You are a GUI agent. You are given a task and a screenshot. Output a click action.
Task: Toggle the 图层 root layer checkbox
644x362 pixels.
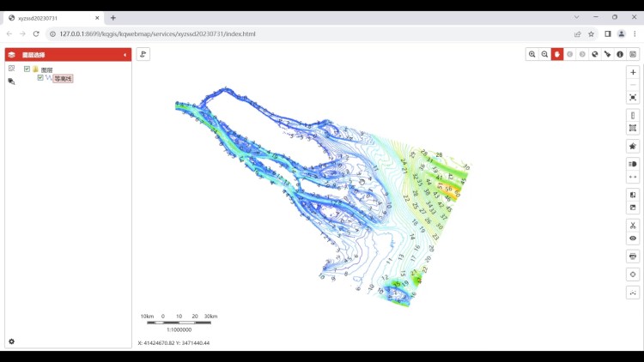[27, 69]
